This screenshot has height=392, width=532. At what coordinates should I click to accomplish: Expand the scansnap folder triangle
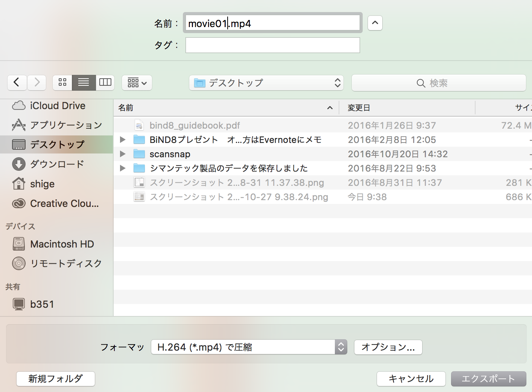[123, 154]
